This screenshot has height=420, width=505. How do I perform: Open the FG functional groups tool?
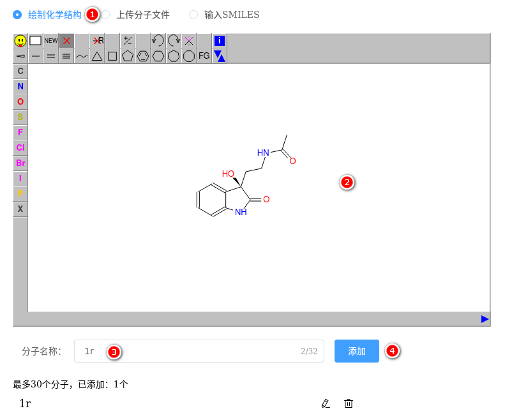tap(204, 56)
